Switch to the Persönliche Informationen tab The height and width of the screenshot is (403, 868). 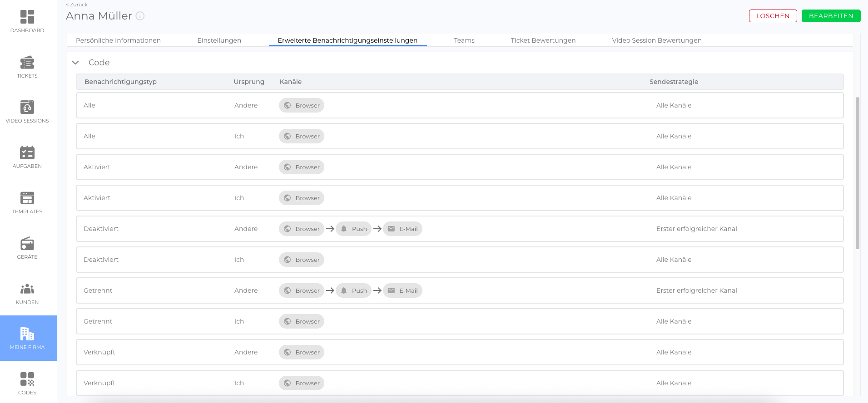118,40
